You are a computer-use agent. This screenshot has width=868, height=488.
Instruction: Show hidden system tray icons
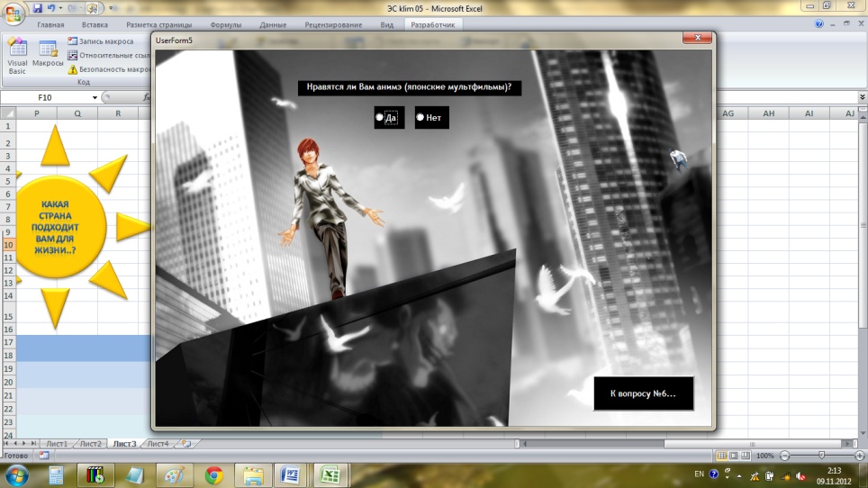click(739, 475)
